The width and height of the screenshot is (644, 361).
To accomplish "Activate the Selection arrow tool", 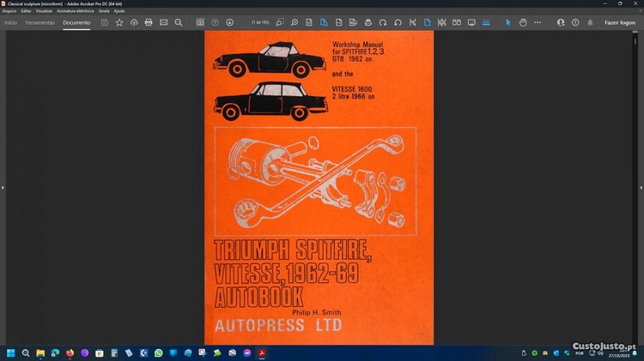I will (x=507, y=22).
